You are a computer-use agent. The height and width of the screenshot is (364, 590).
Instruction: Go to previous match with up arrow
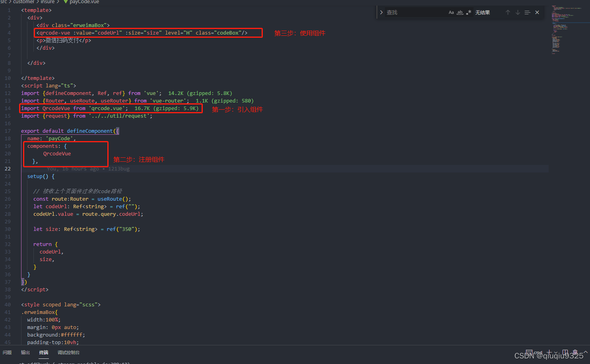pyautogui.click(x=508, y=12)
